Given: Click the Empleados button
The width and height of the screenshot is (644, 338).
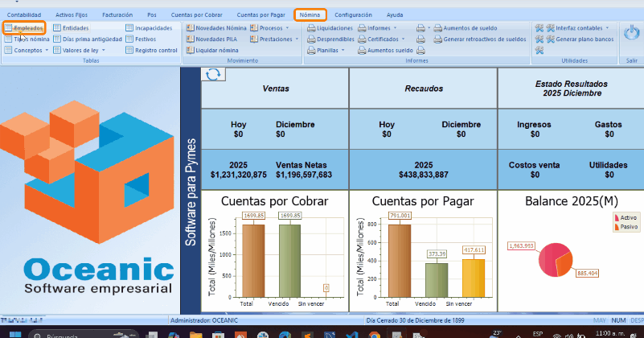Looking at the screenshot, I should (x=28, y=27).
